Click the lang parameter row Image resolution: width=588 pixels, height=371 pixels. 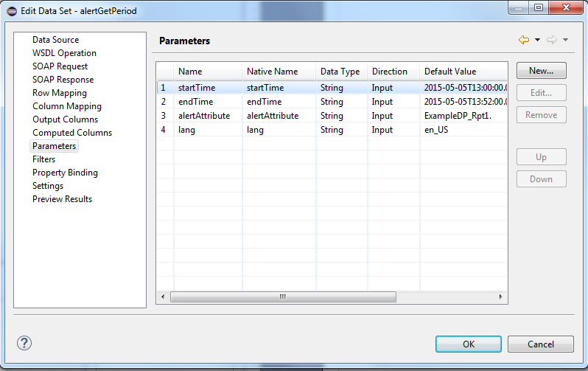187,130
